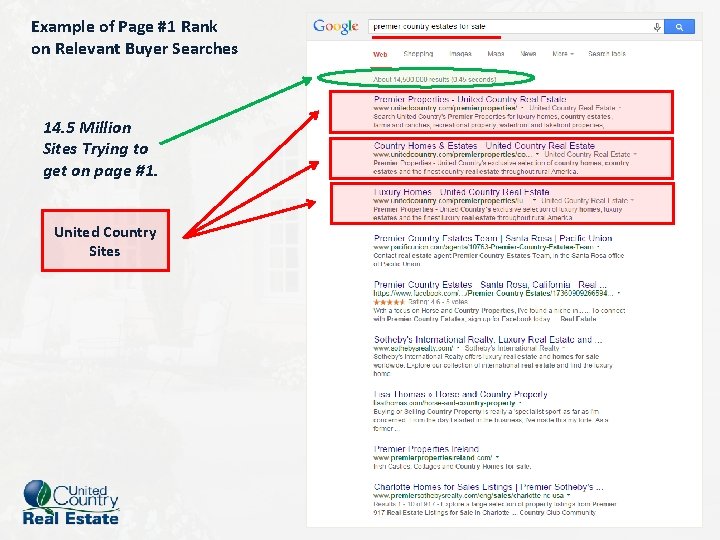Open Sotheby's International Realty result link
Image resolution: width=720 pixels, height=540 pixels.
[488, 340]
